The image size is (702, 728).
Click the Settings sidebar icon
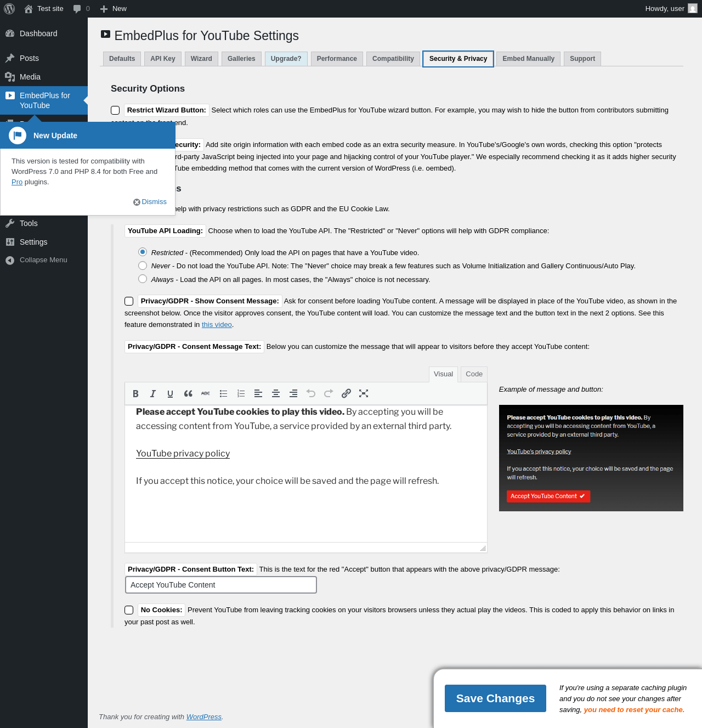pos(10,242)
